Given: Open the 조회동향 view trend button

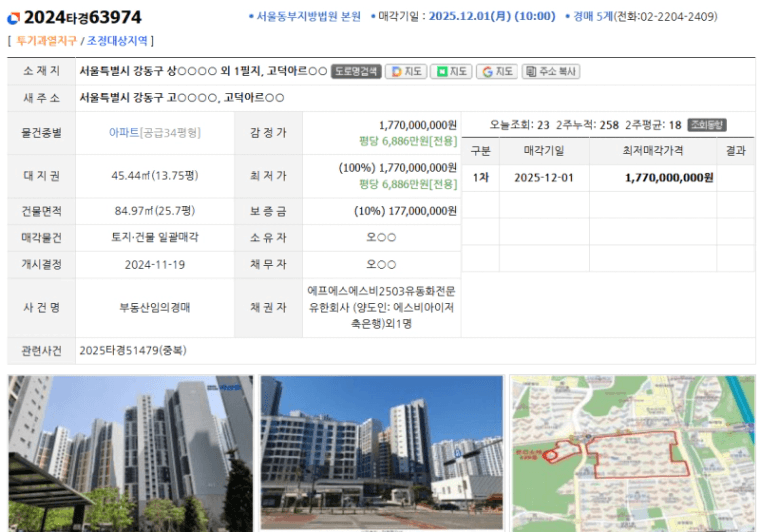Looking at the screenshot, I should coord(707,125).
